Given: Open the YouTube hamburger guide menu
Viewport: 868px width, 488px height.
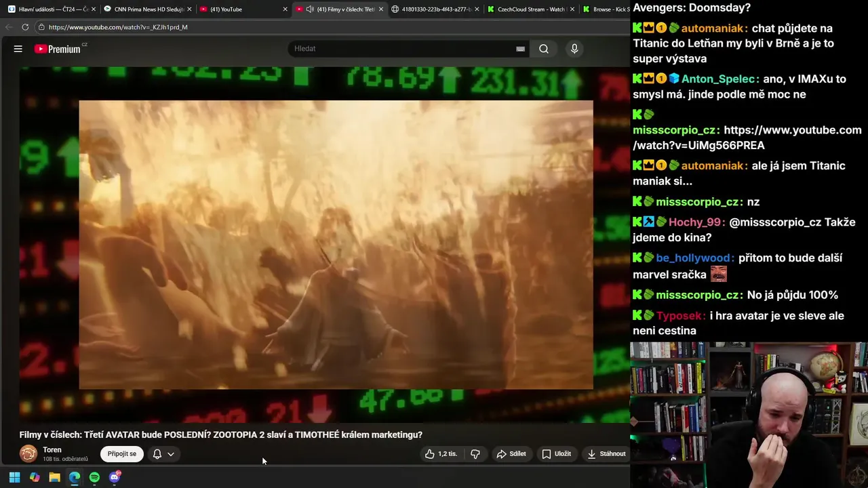Looking at the screenshot, I should click(18, 49).
